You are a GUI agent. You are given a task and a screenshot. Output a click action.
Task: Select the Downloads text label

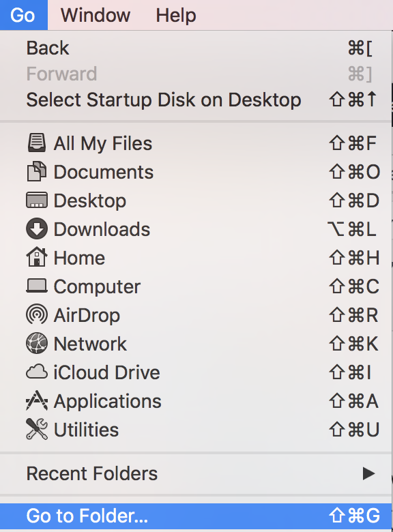click(102, 229)
